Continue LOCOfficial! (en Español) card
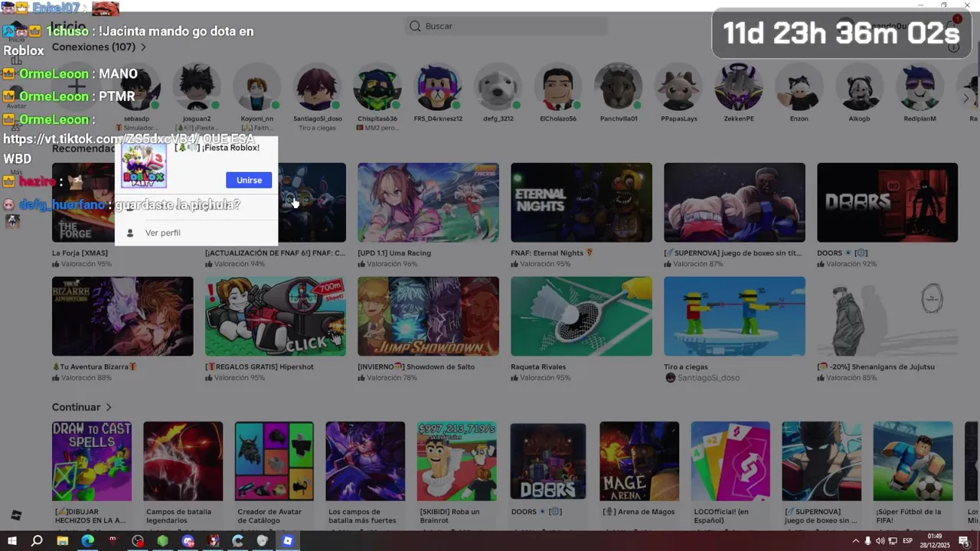This screenshot has height=551, width=980. click(730, 461)
